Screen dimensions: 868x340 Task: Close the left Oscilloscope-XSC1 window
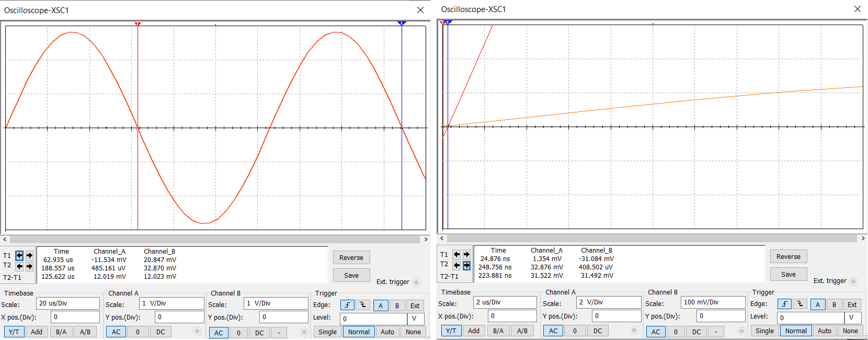coord(420,10)
